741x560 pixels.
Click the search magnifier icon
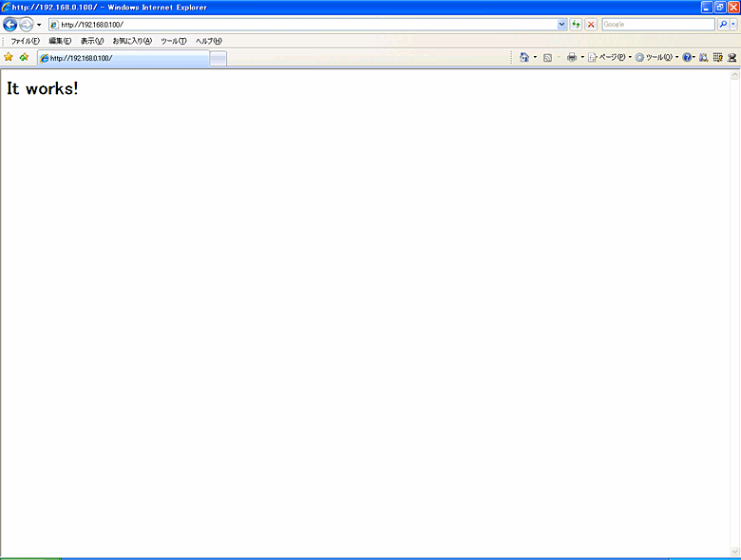tap(722, 24)
